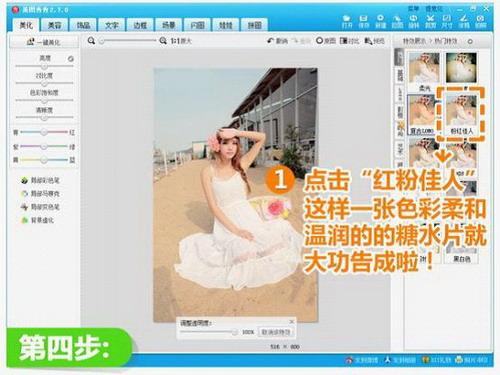Viewport: 500px width, 375px height.
Task: Click the dark vignette effect thumbnail at top right
Action: pyautogui.click(x=461, y=68)
